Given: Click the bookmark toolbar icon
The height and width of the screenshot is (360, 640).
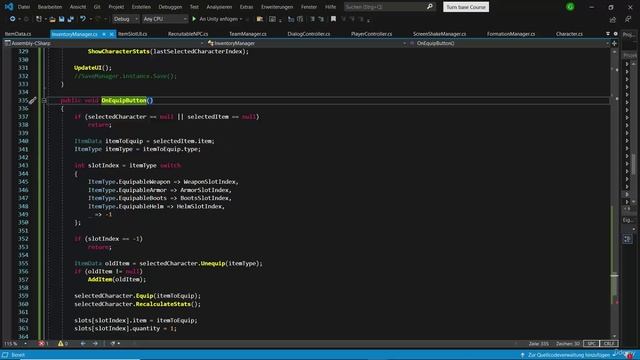Looking at the screenshot, I should (333, 19).
